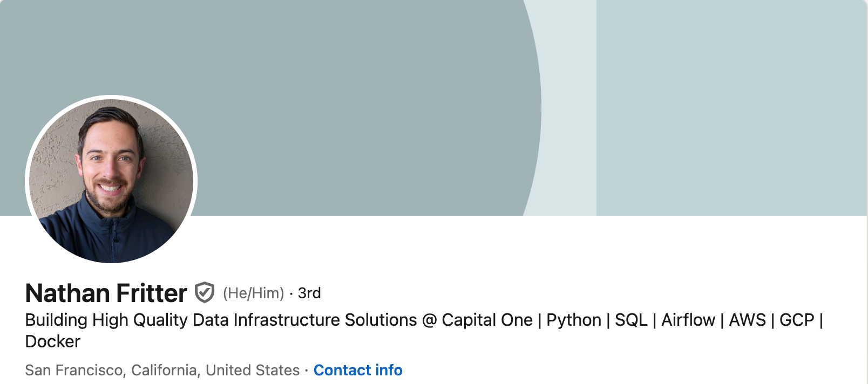Click the word "Python" in the headline
The width and height of the screenshot is (868, 384).
[x=574, y=320]
